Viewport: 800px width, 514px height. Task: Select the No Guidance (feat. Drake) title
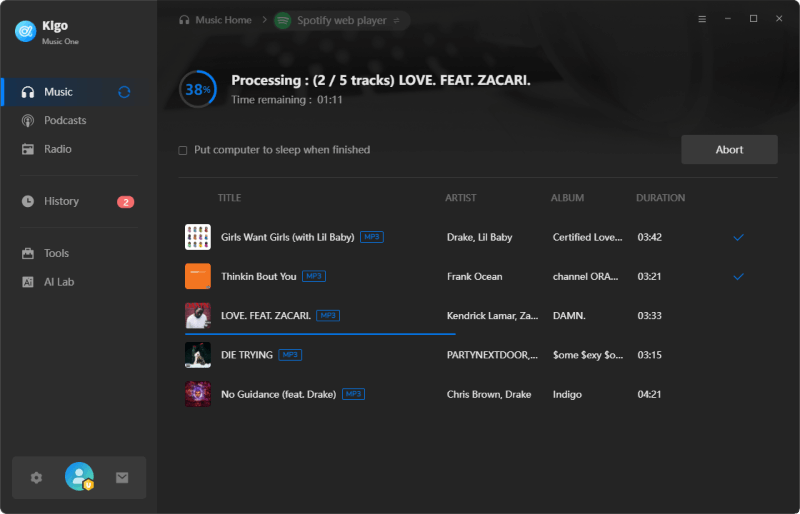pyautogui.click(x=279, y=395)
